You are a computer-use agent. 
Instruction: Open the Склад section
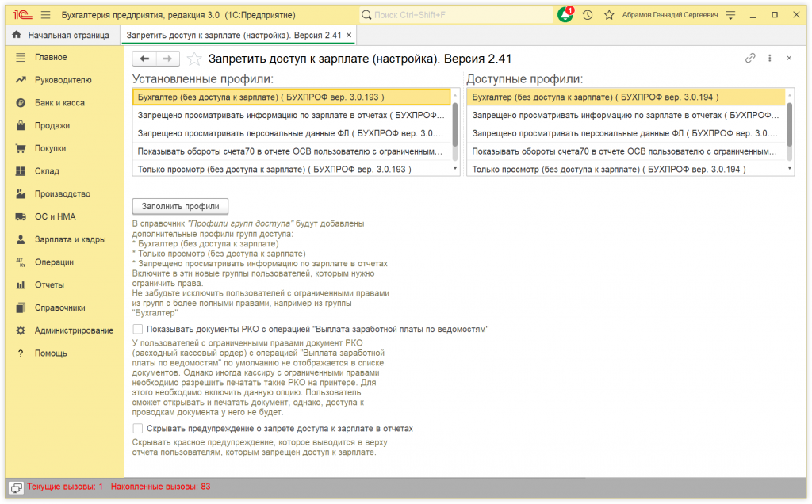pyautogui.click(x=47, y=171)
